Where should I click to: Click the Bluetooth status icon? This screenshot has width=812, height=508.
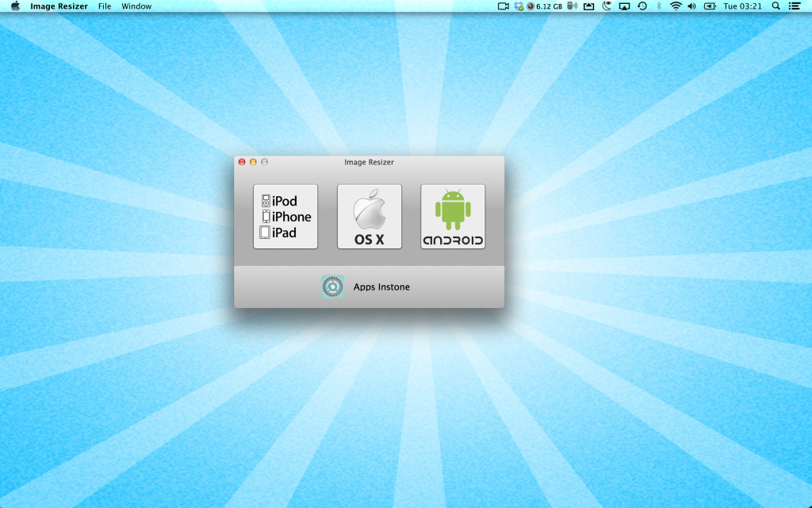click(659, 6)
